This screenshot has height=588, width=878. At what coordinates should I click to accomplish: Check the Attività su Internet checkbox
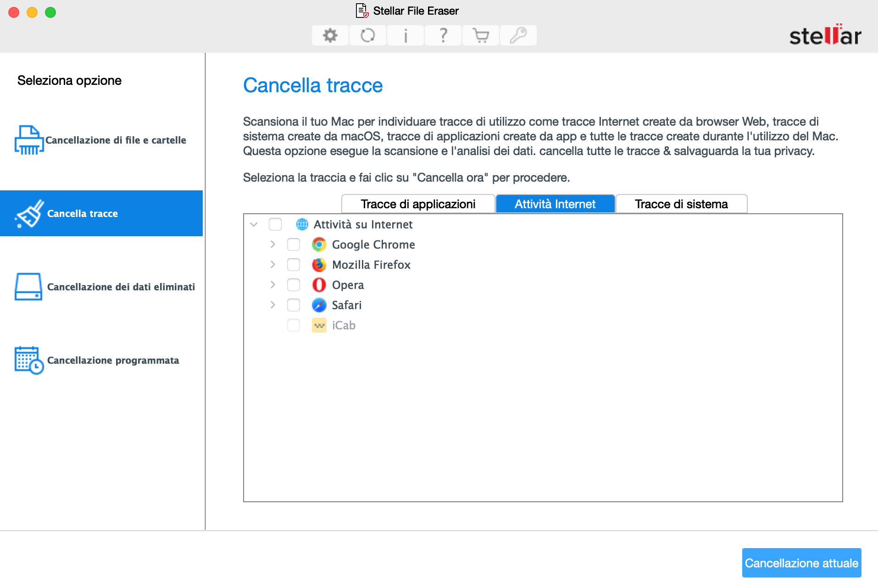[275, 224]
